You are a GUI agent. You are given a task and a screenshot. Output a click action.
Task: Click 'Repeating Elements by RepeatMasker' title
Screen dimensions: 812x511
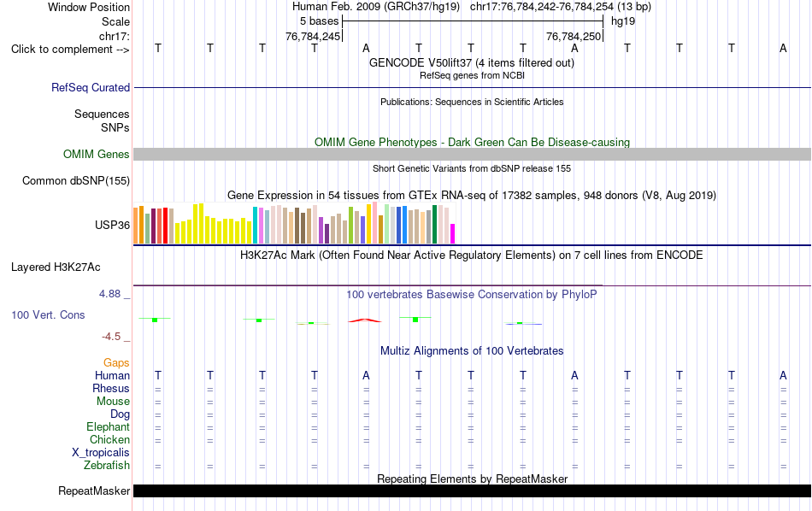[472, 479]
